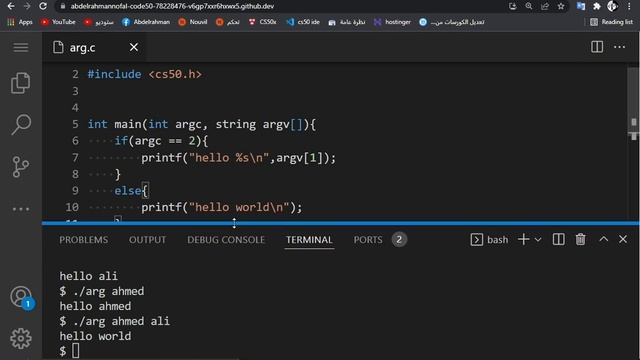Go back in browser history
Screen dimensions: 640x360
point(11,6)
